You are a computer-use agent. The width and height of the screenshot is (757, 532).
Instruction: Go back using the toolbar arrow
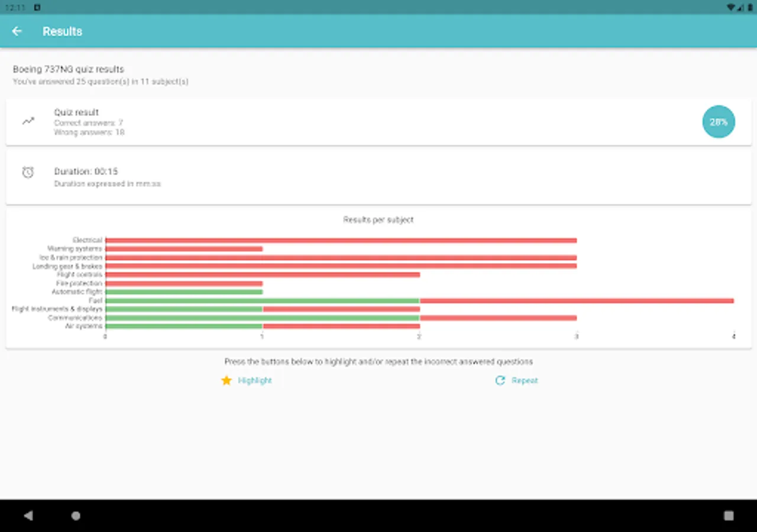tap(17, 31)
